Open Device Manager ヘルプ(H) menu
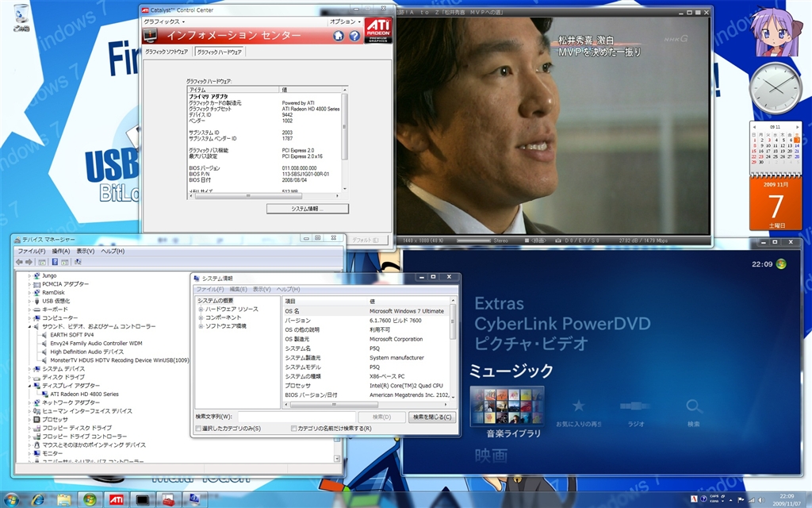812x508 pixels. point(113,252)
